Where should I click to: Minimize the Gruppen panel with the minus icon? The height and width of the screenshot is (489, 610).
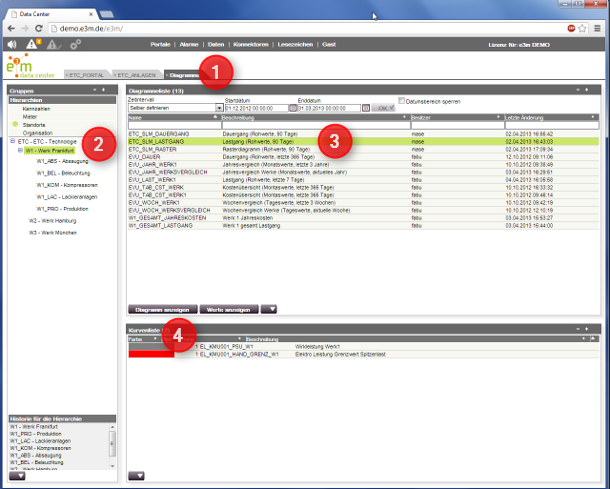(x=95, y=90)
